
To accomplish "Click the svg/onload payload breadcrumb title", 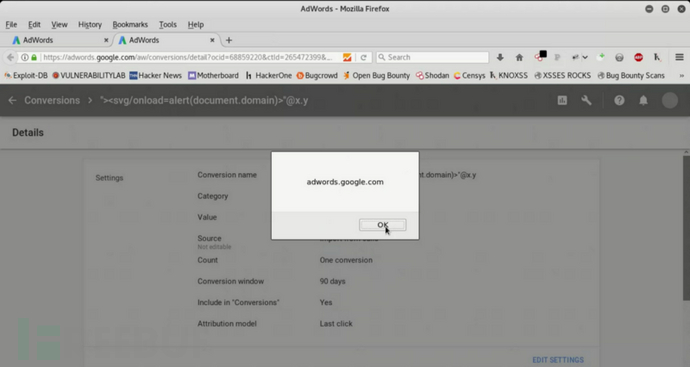I will point(204,100).
